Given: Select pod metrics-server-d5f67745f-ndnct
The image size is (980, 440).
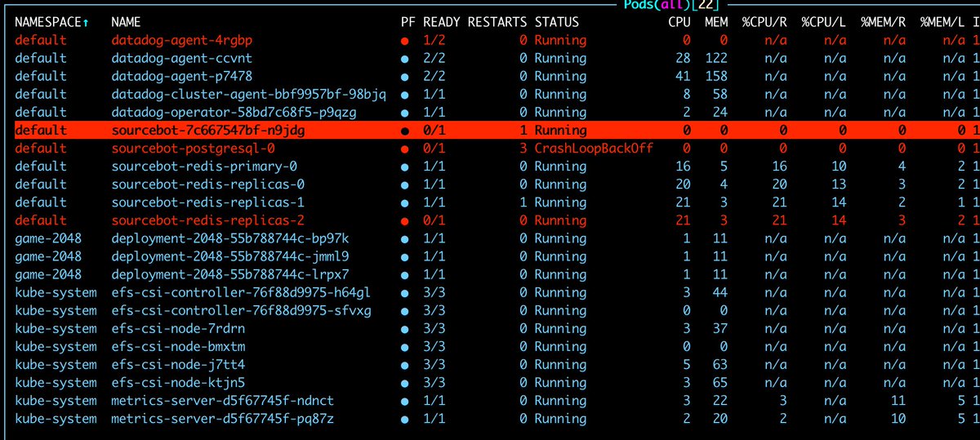Looking at the screenshot, I should tap(223, 400).
